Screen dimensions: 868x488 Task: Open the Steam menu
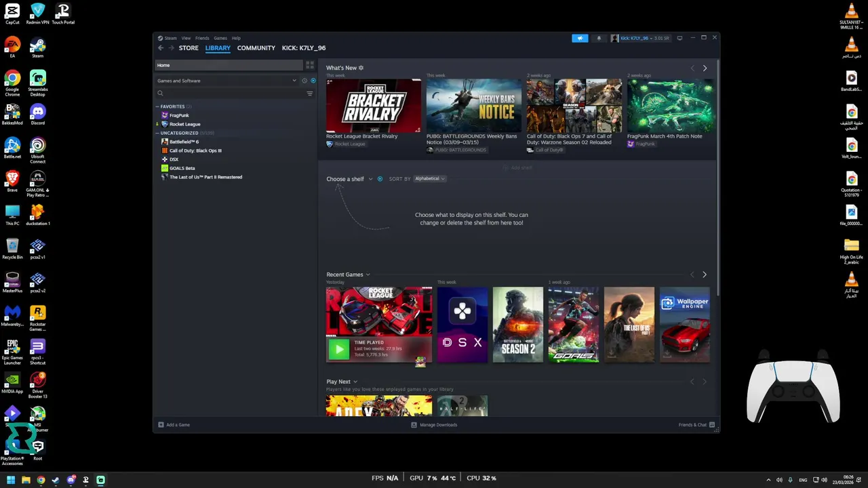(x=170, y=38)
